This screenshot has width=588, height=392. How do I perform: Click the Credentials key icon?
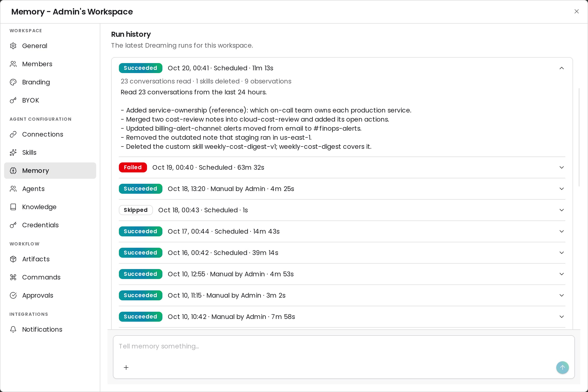(x=13, y=225)
